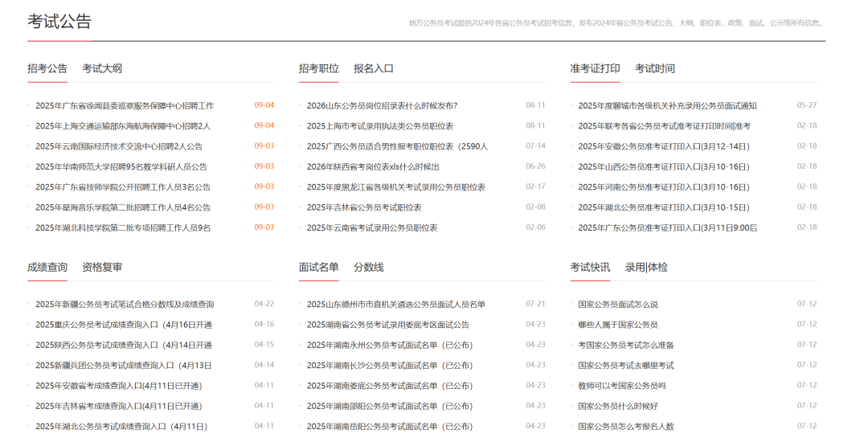Open 2025山东德州市市直机关遴选面试人员名单

tap(396, 305)
